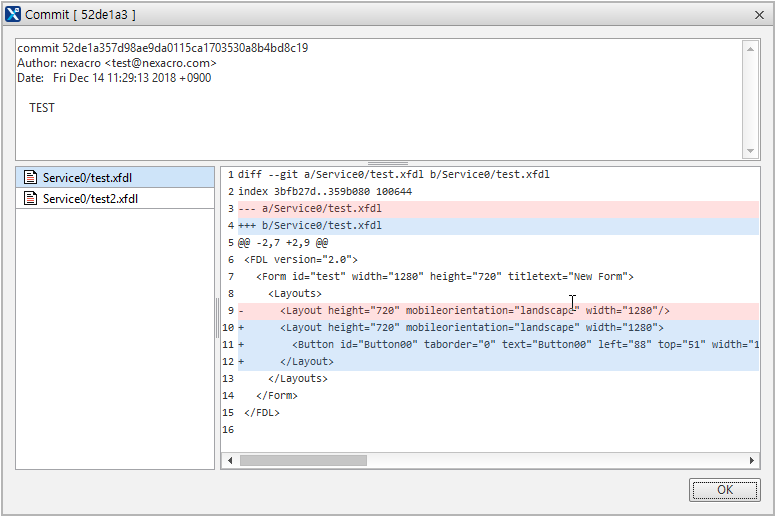Click the commit hash line in message
The height and width of the screenshot is (517, 776).
point(163,48)
